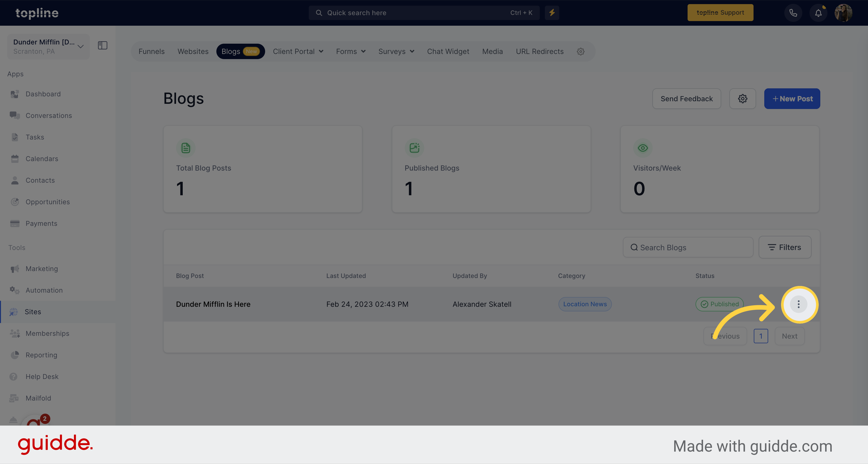Click the Location News category tag

click(x=585, y=304)
